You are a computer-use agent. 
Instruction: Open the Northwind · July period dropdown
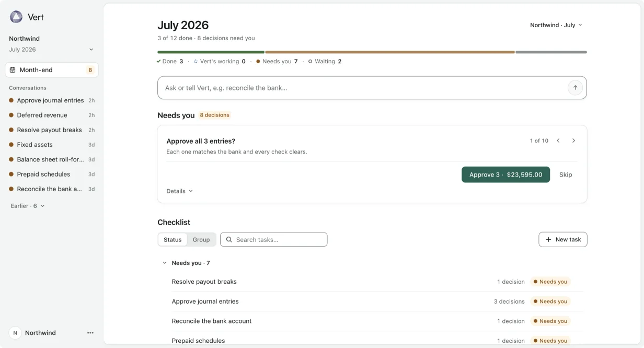[x=556, y=25]
